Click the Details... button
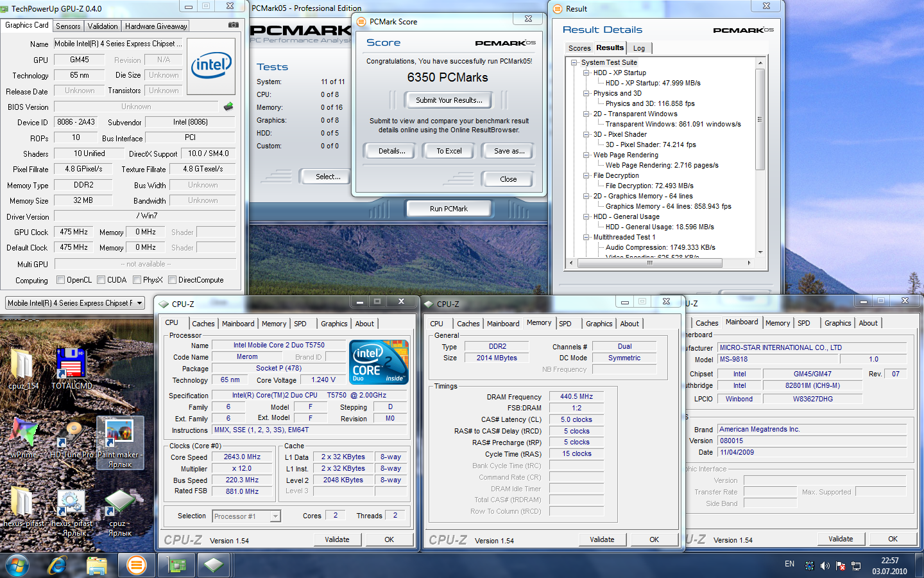The image size is (924, 578). [391, 151]
